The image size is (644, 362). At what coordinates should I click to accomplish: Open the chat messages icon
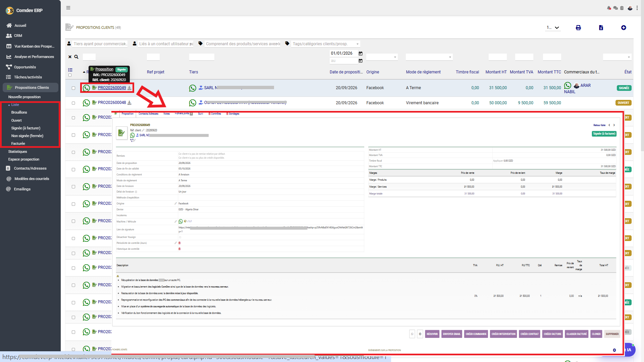pyautogui.click(x=615, y=8)
